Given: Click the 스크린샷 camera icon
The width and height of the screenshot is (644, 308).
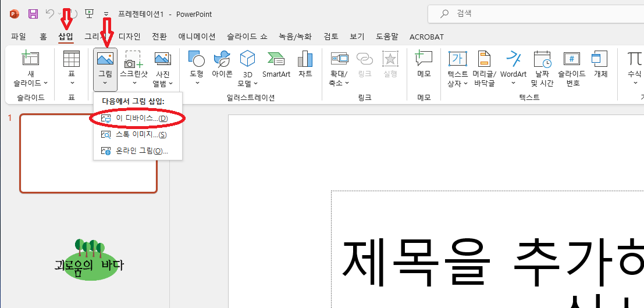Looking at the screenshot, I should point(134,59).
